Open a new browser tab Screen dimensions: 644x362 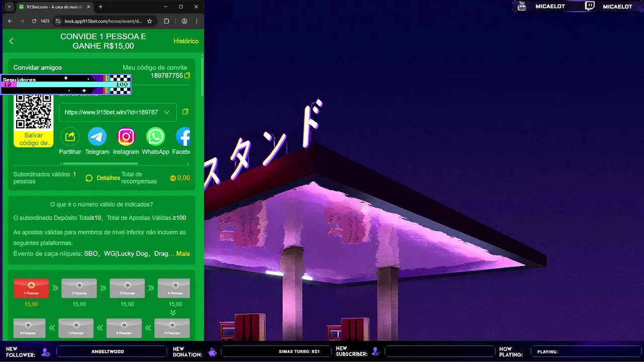(x=101, y=7)
